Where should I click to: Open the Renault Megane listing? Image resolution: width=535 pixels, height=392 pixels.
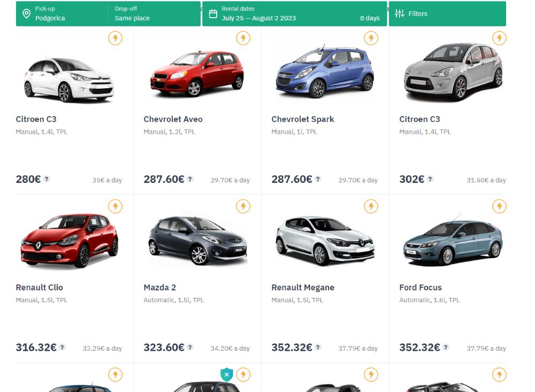coord(302,287)
